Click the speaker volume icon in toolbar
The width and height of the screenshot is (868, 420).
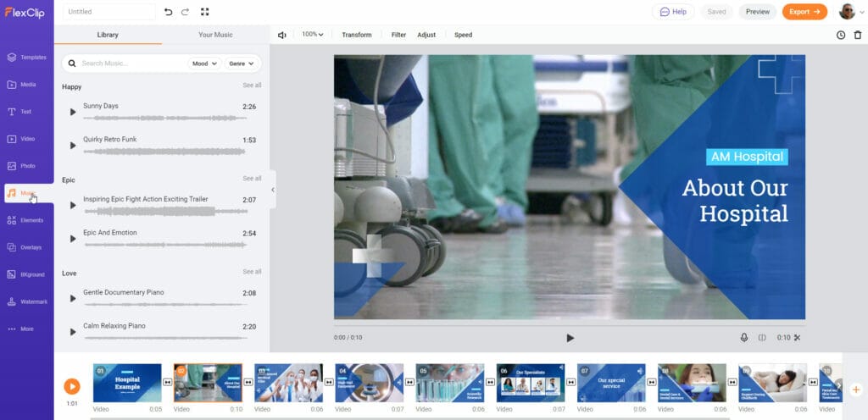pyautogui.click(x=281, y=35)
